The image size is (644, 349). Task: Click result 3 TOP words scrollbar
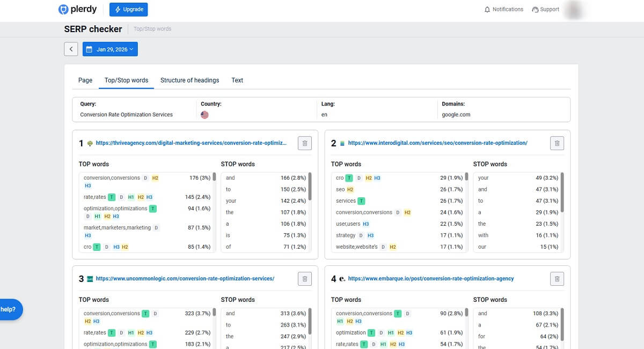click(214, 313)
